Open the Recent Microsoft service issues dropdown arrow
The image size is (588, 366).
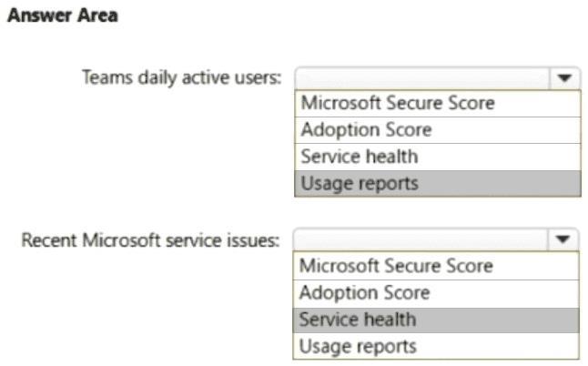tap(563, 239)
